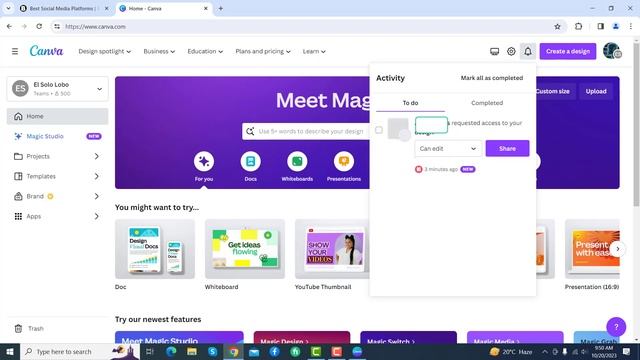Open the Magic Switch feature card
Image resolution: width=640 pixels, height=360 pixels.
click(x=409, y=337)
